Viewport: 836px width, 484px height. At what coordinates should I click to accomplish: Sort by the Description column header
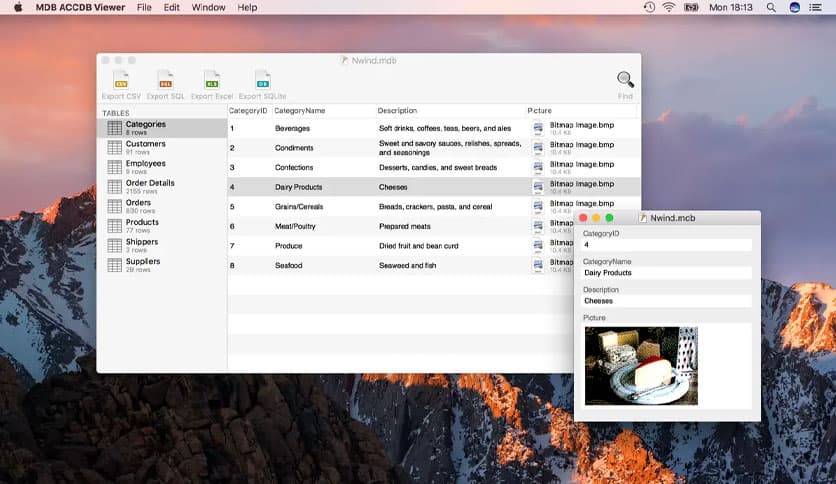click(397, 111)
